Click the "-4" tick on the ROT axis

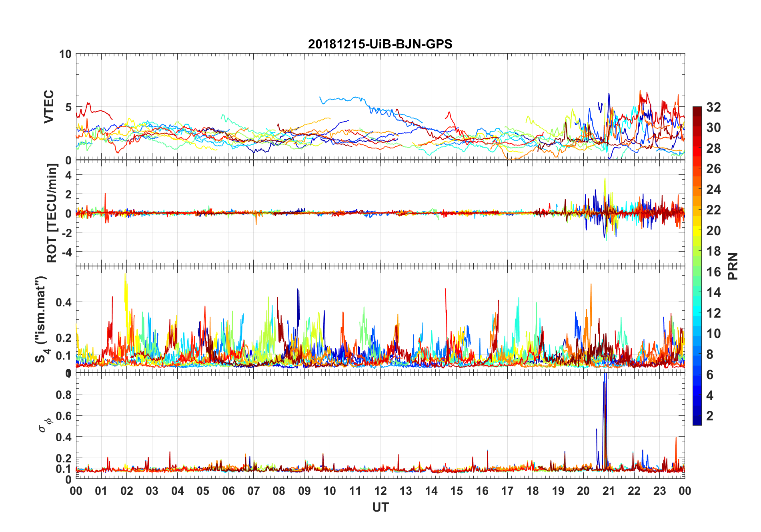[66, 252]
